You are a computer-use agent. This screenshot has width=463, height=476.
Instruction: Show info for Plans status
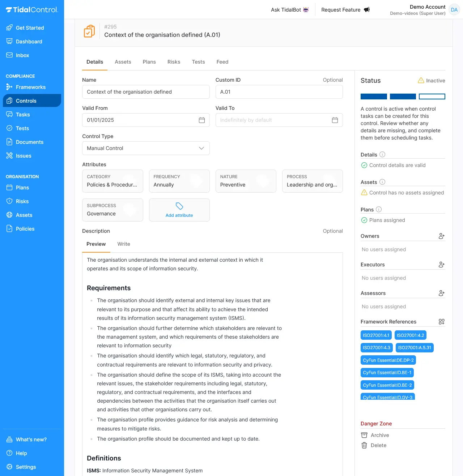point(379,209)
